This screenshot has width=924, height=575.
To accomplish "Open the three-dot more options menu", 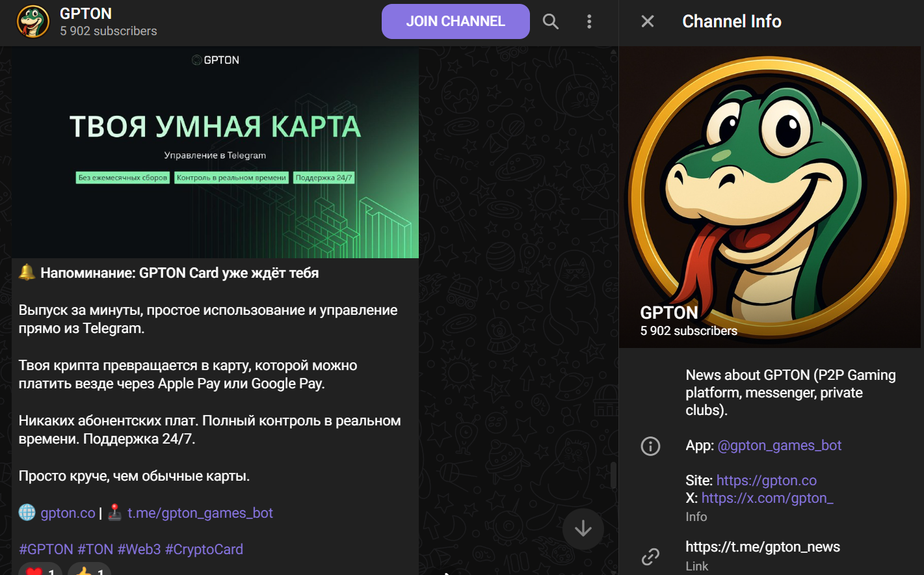I will 589,21.
